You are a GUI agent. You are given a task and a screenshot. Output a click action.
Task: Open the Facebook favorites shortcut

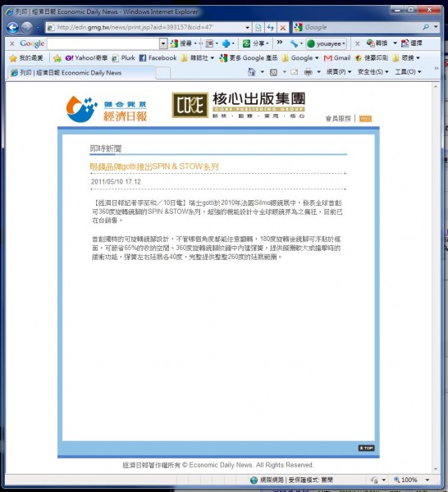pos(158,58)
